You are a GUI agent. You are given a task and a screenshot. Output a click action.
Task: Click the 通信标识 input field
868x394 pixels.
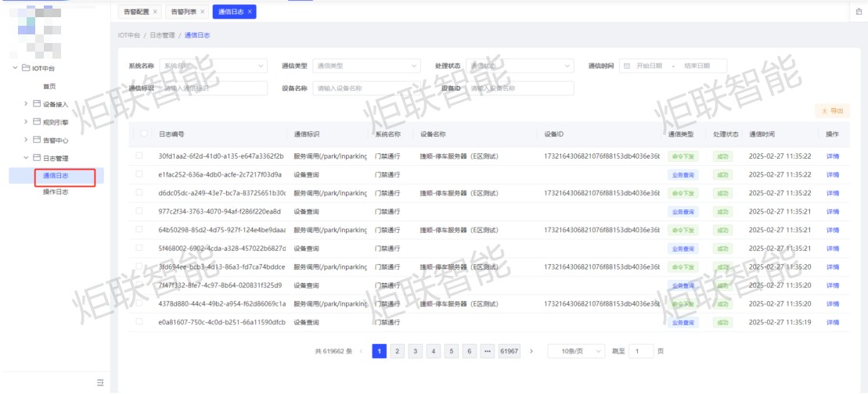click(213, 88)
